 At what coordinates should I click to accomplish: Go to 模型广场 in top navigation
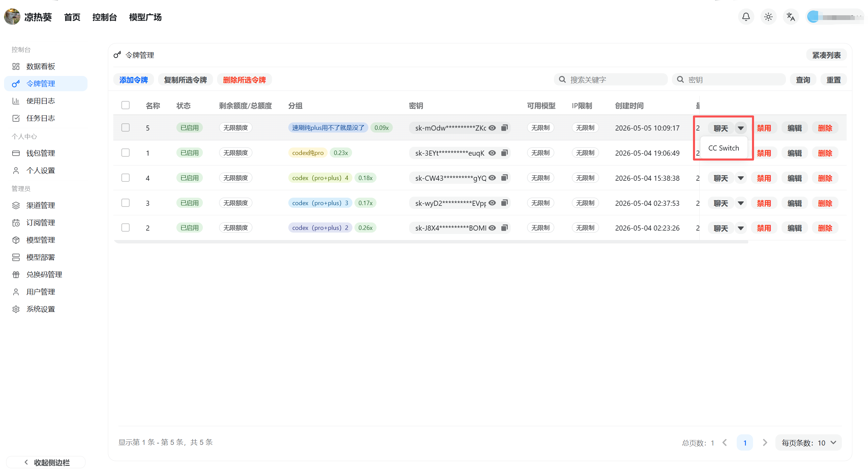click(x=145, y=17)
